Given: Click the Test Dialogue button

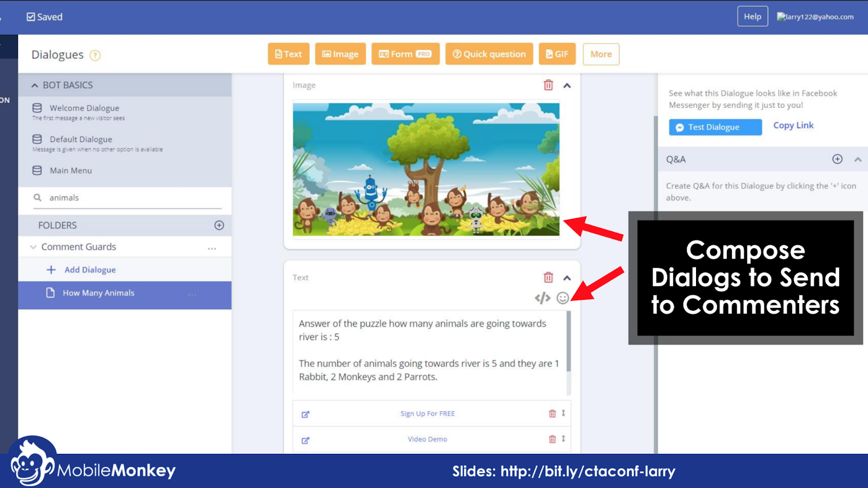Looking at the screenshot, I should pyautogui.click(x=715, y=127).
